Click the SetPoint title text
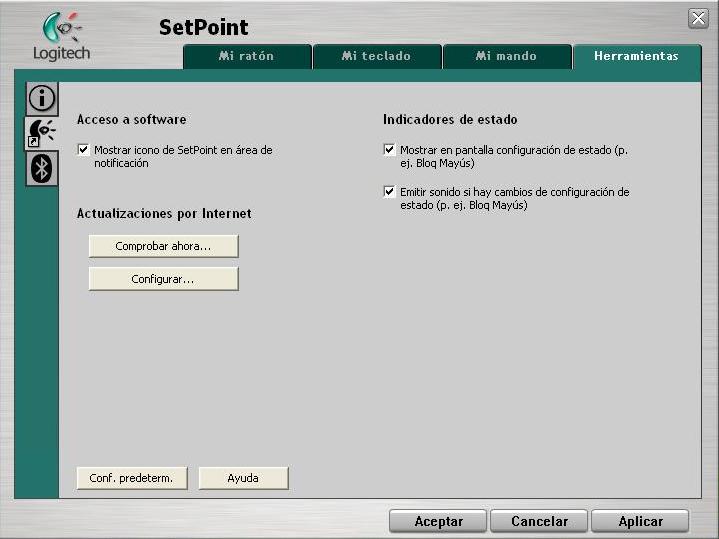The width and height of the screenshot is (719, 539). tap(203, 27)
